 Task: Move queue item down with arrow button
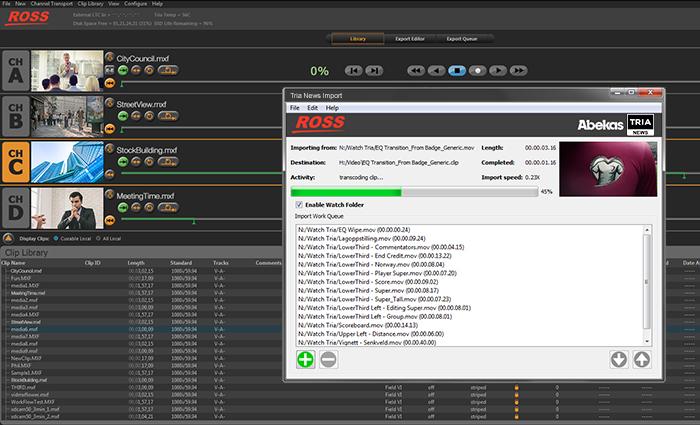[619, 360]
